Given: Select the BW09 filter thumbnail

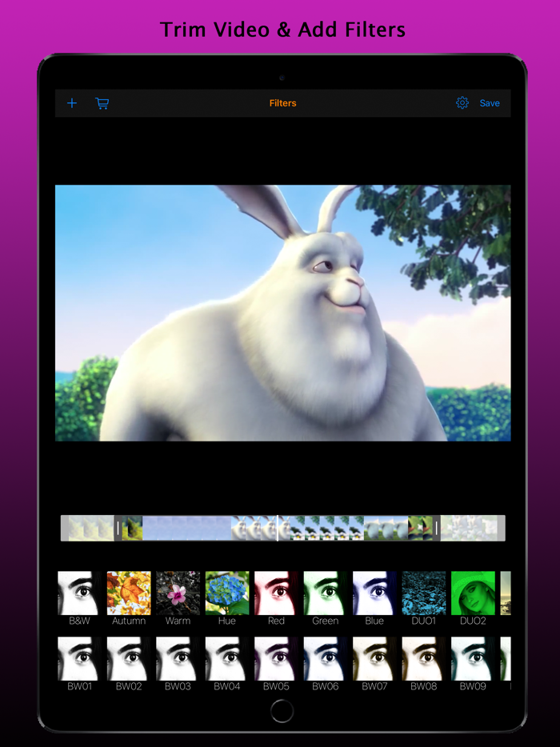Looking at the screenshot, I should 473,658.
